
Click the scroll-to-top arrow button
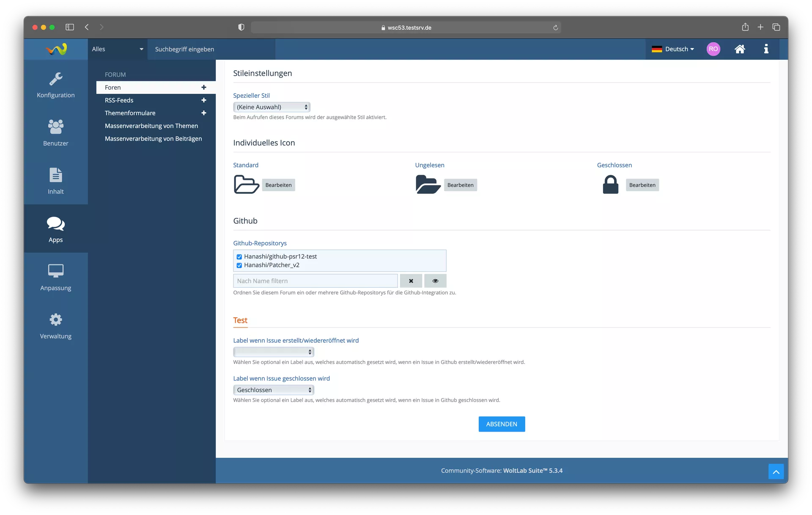pos(776,471)
